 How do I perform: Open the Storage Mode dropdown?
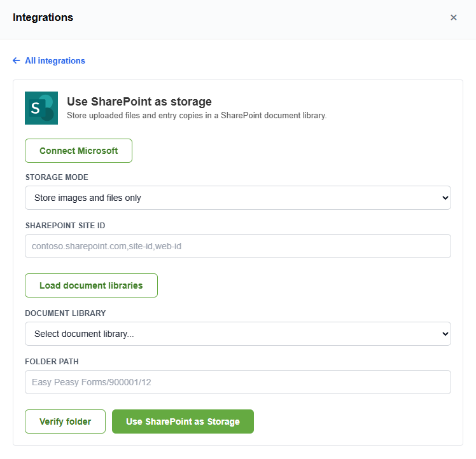coord(238,198)
